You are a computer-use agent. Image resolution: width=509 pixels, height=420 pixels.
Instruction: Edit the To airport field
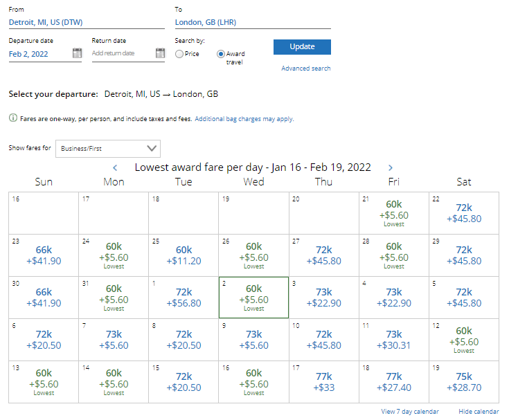click(x=252, y=22)
